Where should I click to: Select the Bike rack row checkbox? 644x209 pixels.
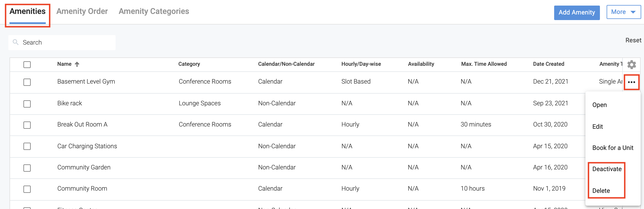[27, 104]
